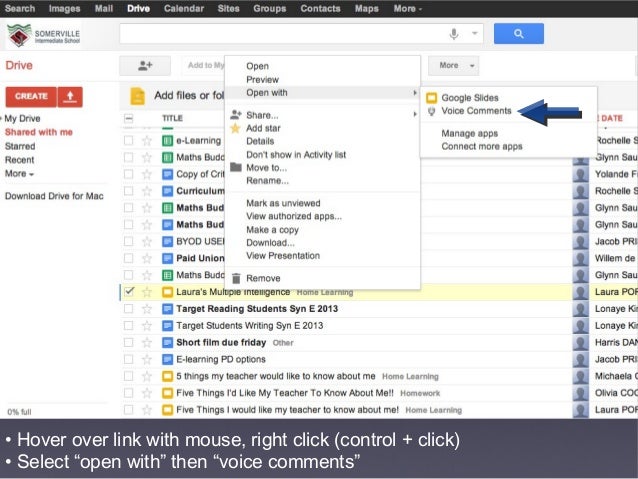Screen dimensions: 638x479
Task: Check Short film due friday checkbox
Action: click(129, 342)
